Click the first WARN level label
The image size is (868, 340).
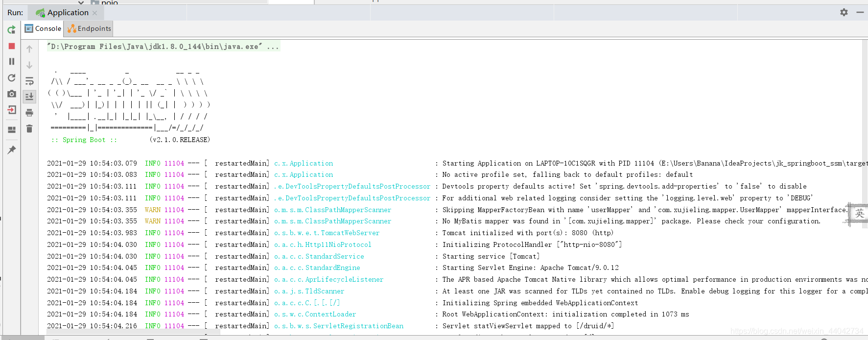(x=153, y=210)
